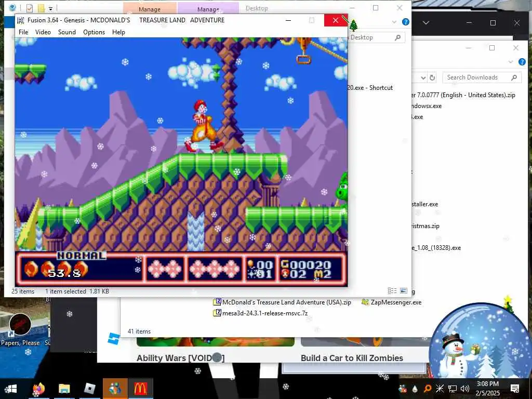The width and height of the screenshot is (532, 399).
Task: Open the Papers, Please desktop shortcut
Action: pyautogui.click(x=20, y=329)
